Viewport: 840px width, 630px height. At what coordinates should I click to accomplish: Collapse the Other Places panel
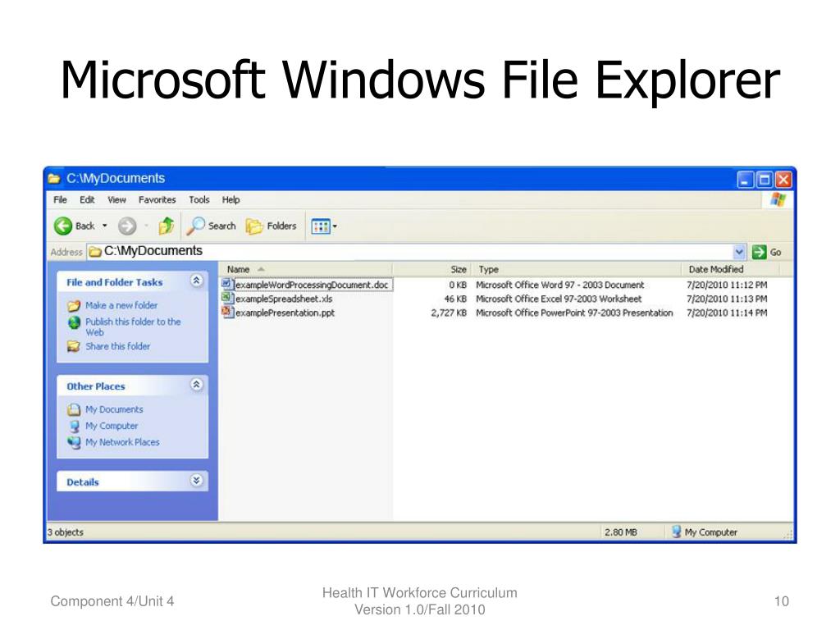pos(197,384)
